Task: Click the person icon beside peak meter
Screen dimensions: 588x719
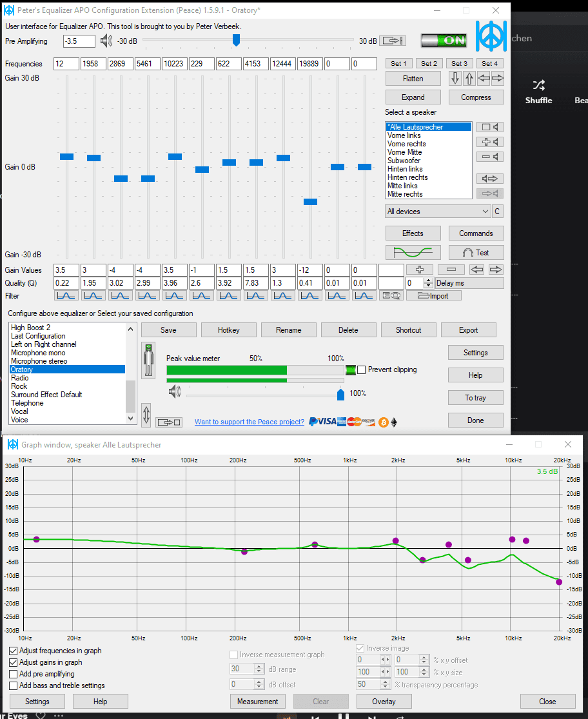Action: tap(148, 360)
